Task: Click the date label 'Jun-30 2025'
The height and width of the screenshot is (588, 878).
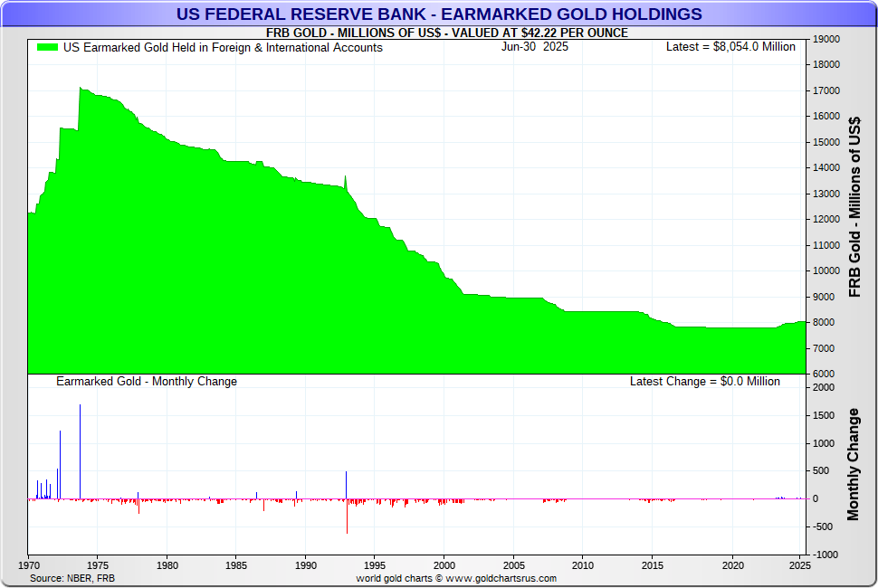Action: click(x=535, y=46)
